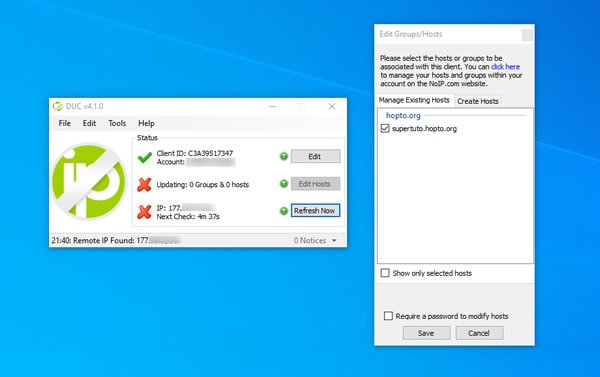Click the 0 Notices label

tap(310, 241)
